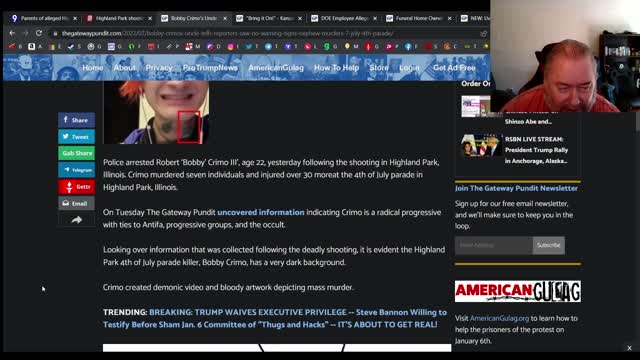Click 'Join The Gateway Pundit Newsletter' heading
The height and width of the screenshot is (360, 640).
point(516,188)
